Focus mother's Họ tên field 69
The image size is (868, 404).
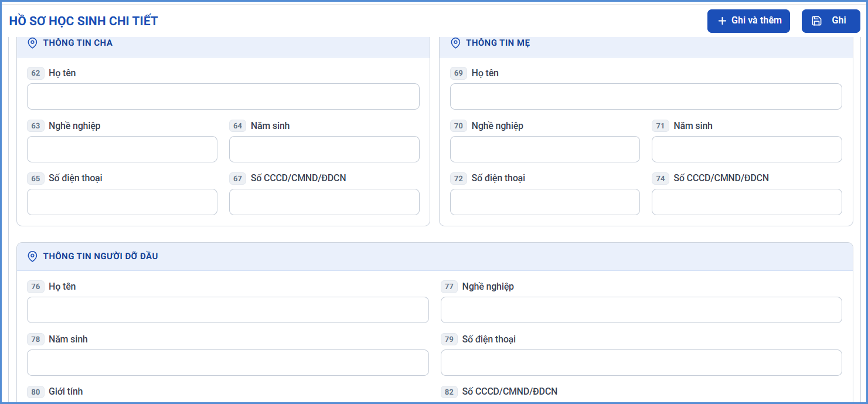[x=646, y=96]
